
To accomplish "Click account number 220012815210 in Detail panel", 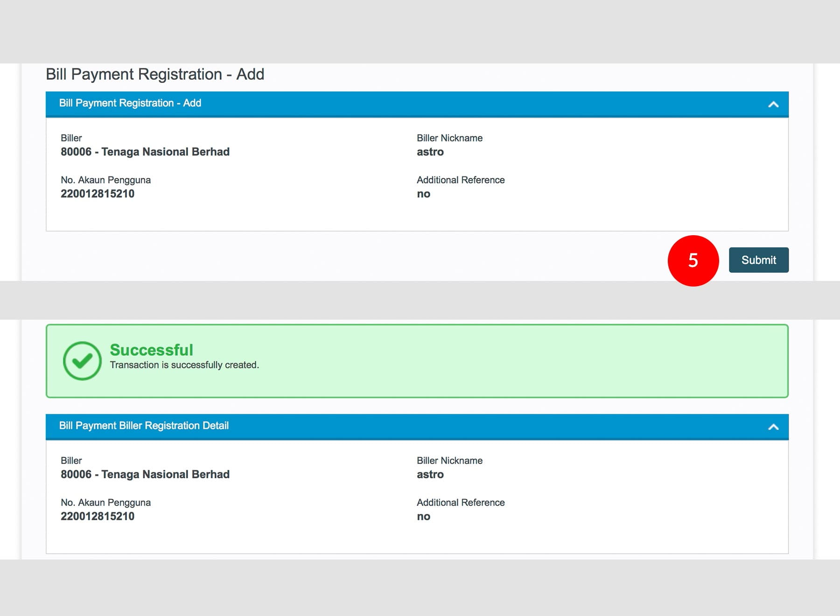I will pyautogui.click(x=98, y=516).
